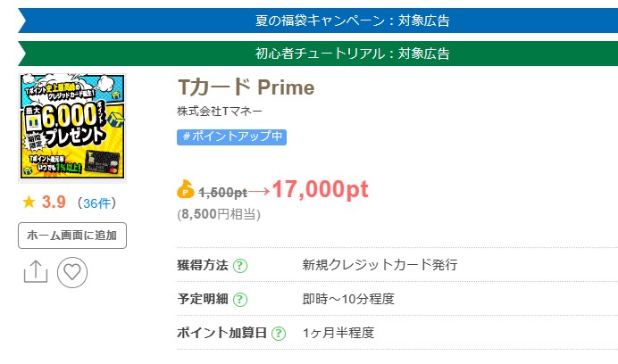The height and width of the screenshot is (364, 618).
Task: Click the help icon next to ポイント加算日
Action: point(279,334)
